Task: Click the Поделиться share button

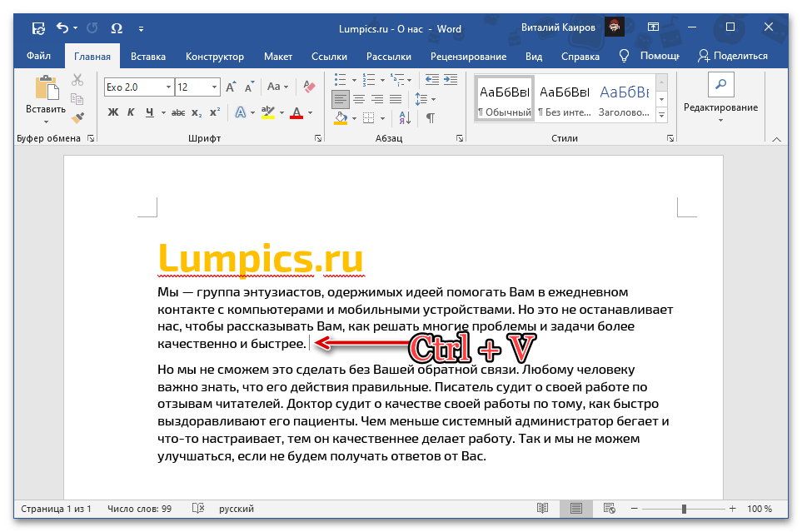Action: click(x=733, y=56)
